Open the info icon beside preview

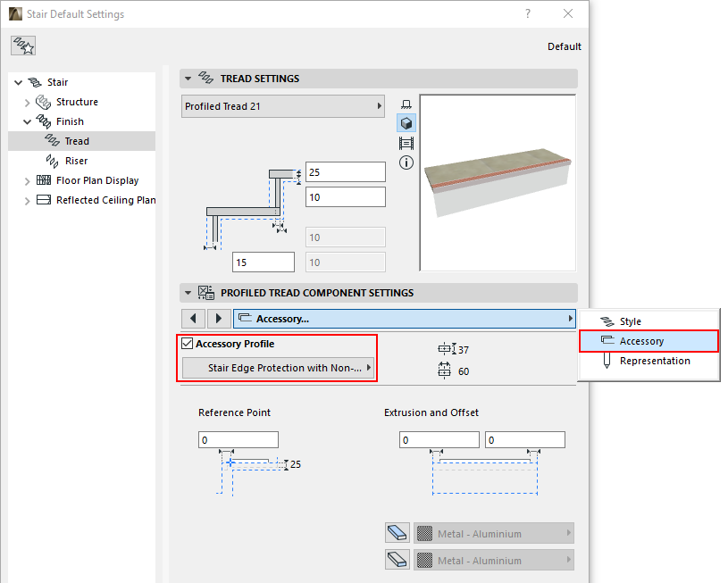pyautogui.click(x=406, y=162)
